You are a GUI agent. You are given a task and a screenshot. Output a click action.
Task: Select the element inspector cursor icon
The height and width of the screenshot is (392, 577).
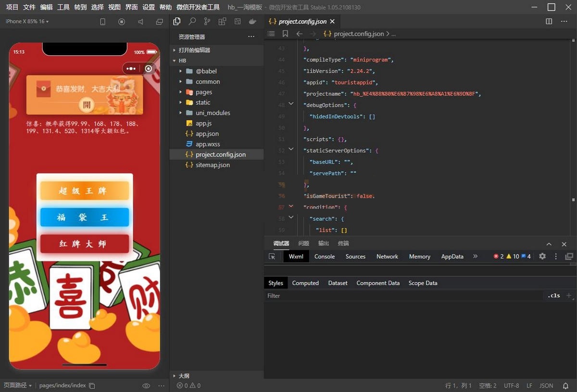[x=272, y=256]
